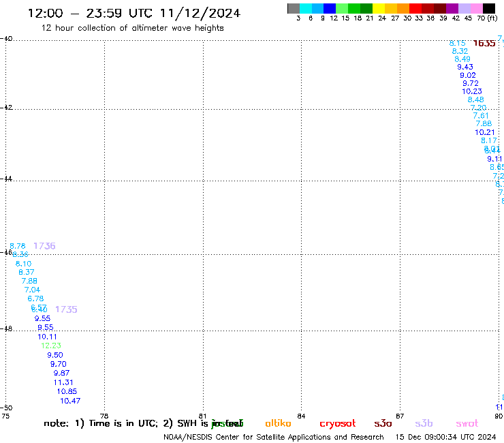504x443 pixels.
Task: Click the dark red '1635' pass time label
Action: click(484, 43)
